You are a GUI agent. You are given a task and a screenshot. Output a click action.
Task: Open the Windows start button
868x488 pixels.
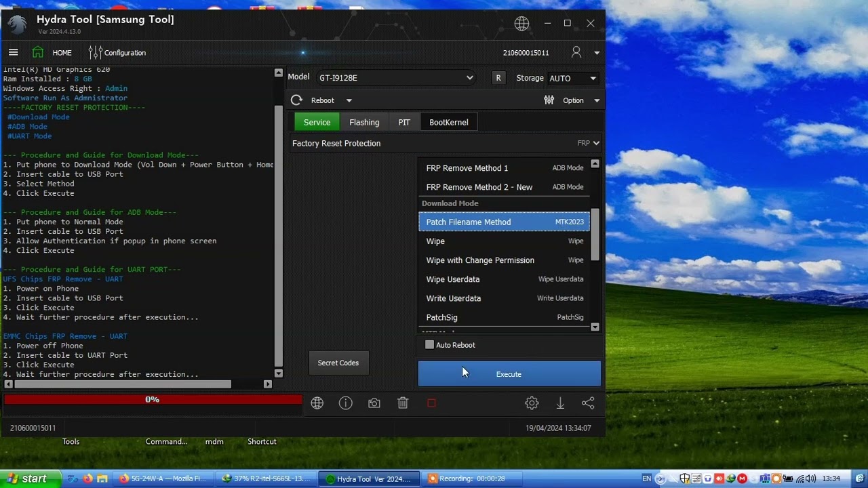(x=31, y=479)
